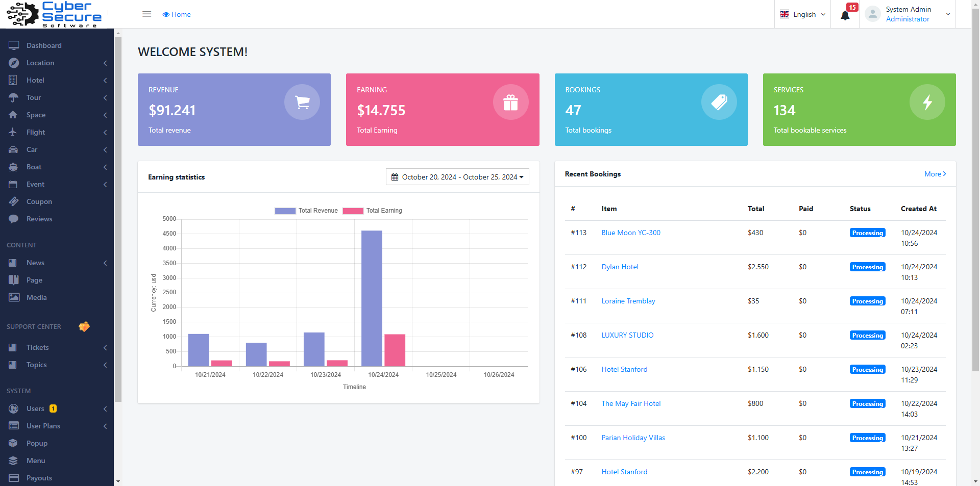980x486 pixels.
Task: Click the Topics icon in sidebar
Action: click(13, 365)
